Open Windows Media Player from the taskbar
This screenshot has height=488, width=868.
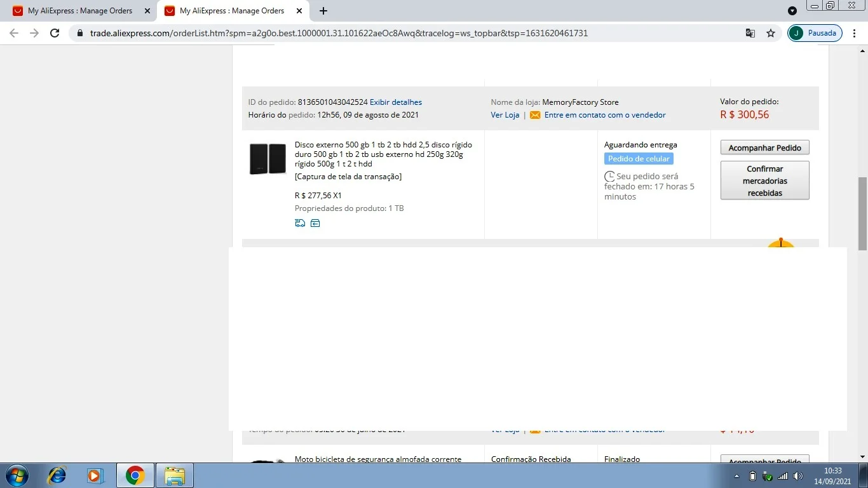(95, 475)
